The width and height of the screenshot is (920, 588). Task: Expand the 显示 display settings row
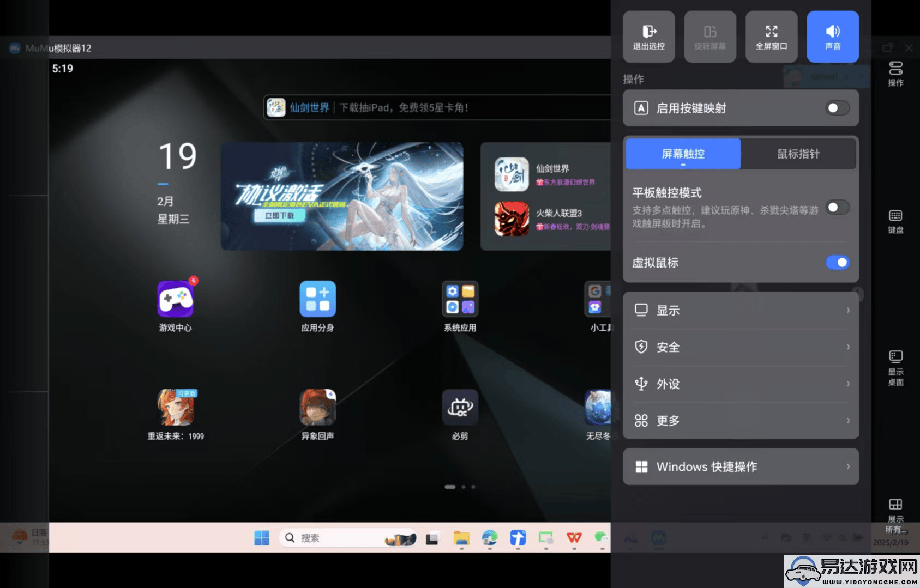point(741,310)
